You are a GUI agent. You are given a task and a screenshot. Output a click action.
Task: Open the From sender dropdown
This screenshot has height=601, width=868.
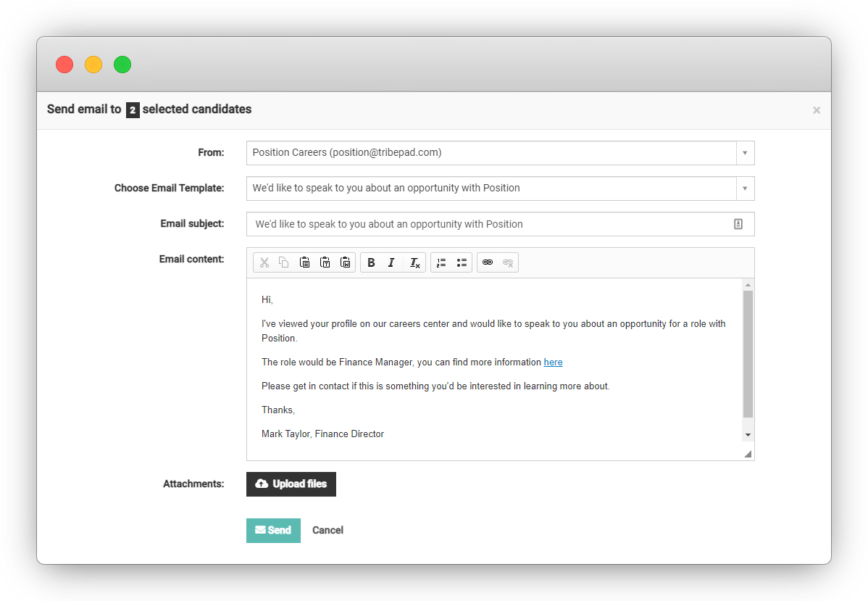[745, 153]
